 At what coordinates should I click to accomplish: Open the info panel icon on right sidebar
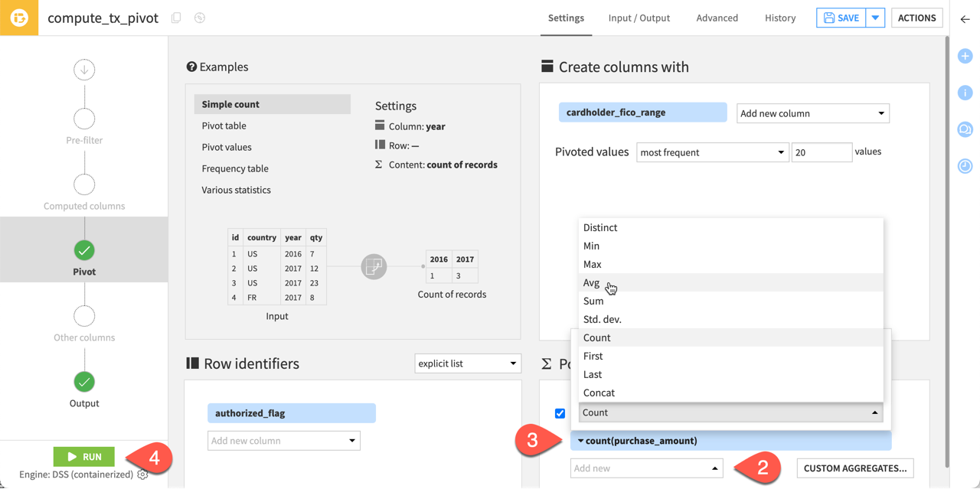click(965, 93)
